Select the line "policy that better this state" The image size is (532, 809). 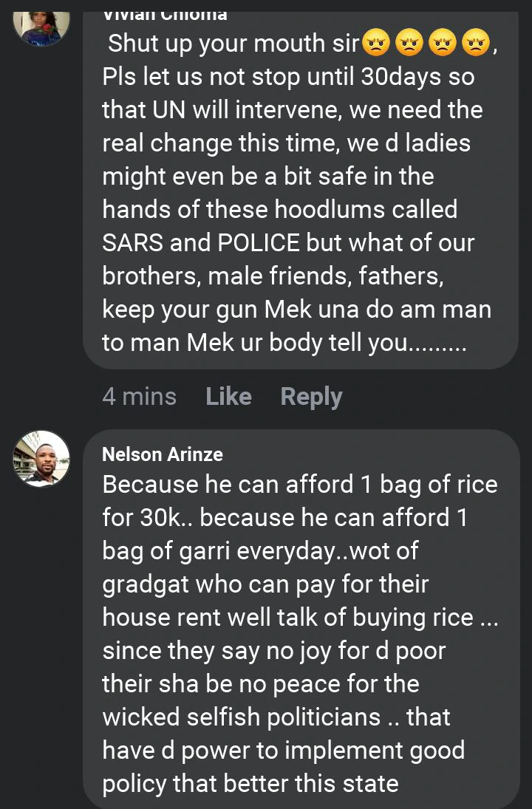pyautogui.click(x=250, y=783)
